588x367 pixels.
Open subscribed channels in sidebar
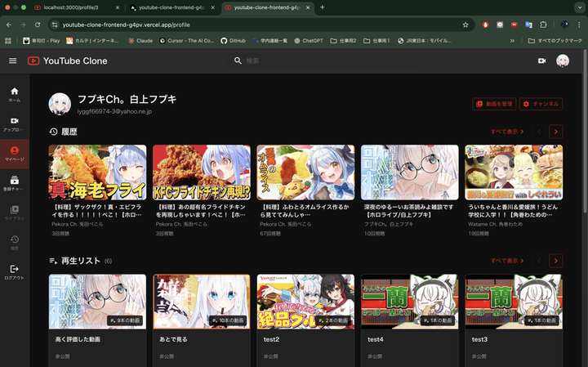pos(14,183)
